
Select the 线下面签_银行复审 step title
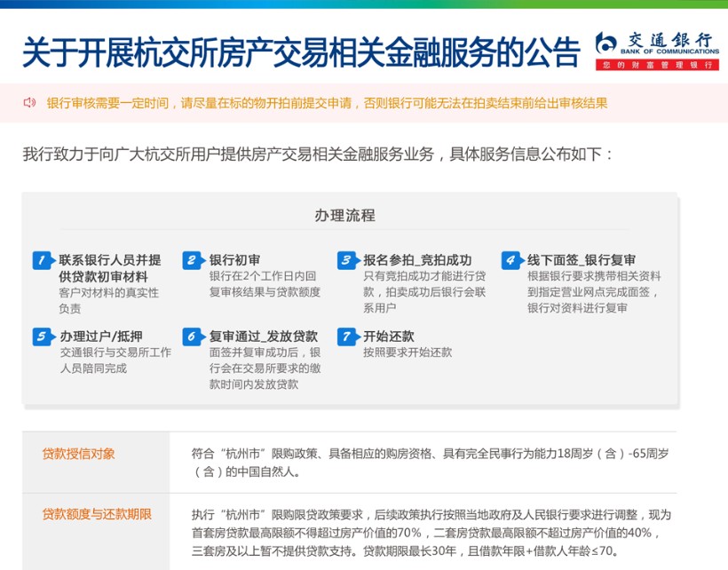(582, 260)
